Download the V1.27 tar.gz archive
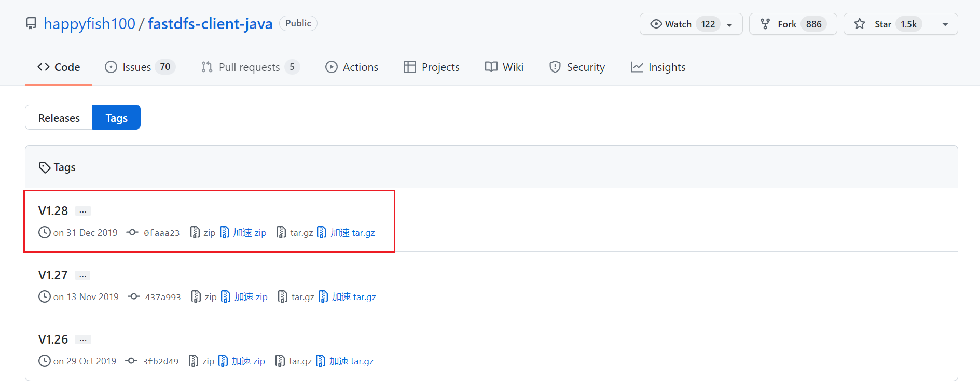Image resolution: width=980 pixels, height=382 pixels. 296,296
